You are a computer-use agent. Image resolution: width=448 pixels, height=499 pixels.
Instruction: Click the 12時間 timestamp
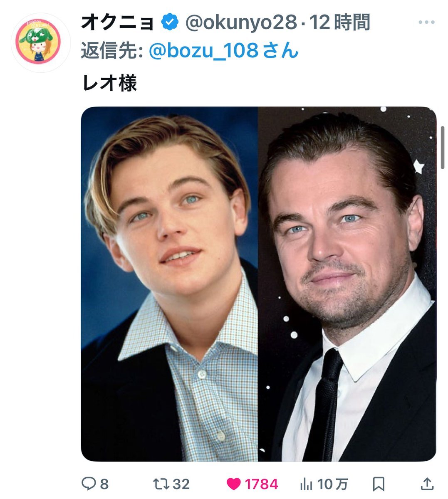click(340, 23)
